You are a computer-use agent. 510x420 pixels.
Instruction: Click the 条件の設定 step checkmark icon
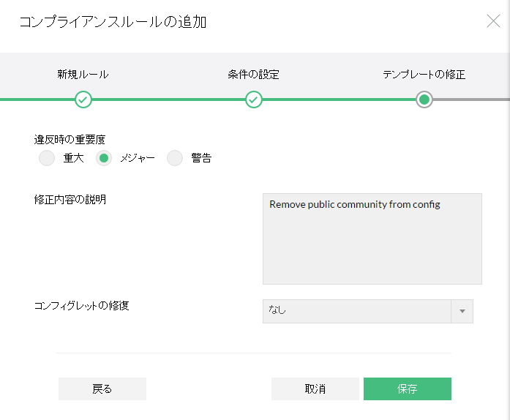point(254,100)
